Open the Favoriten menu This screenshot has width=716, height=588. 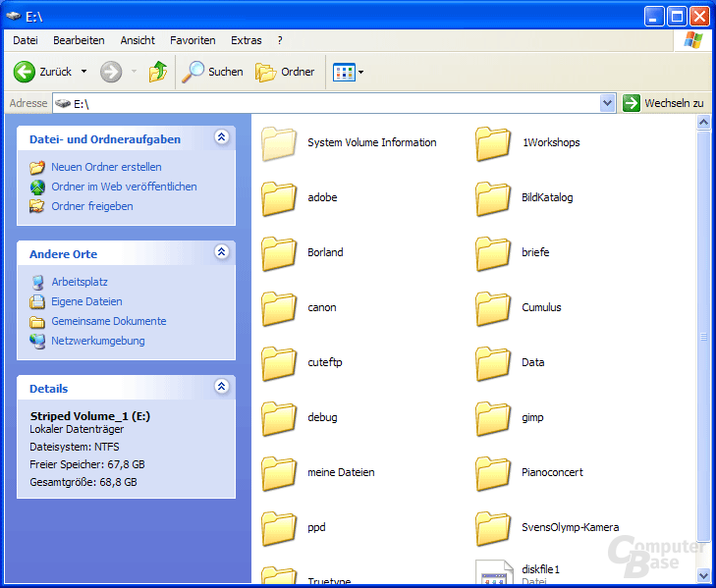click(193, 40)
